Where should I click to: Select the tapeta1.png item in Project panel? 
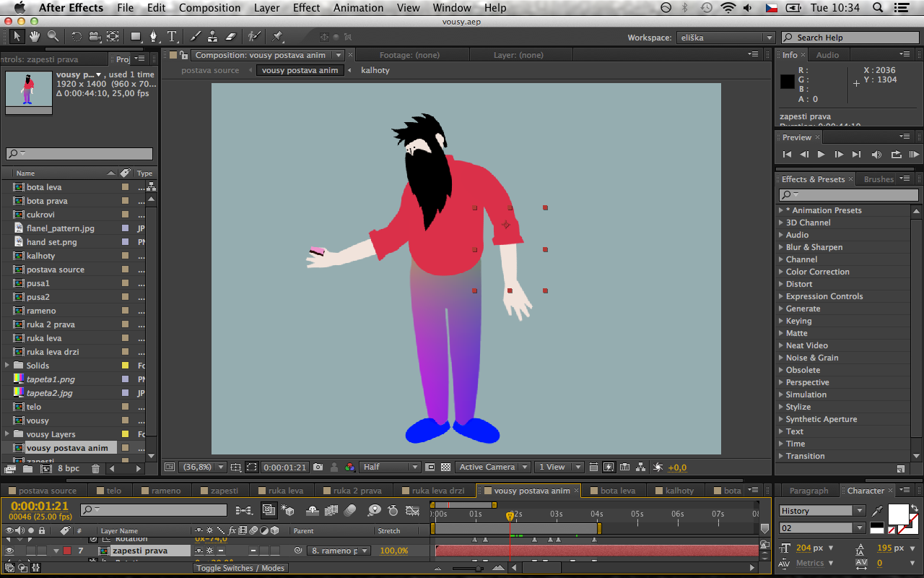coord(51,379)
